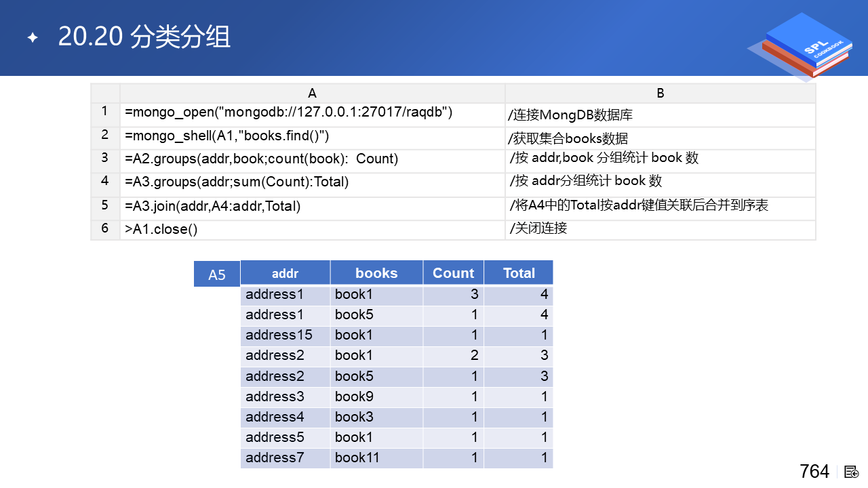
Task: Click the blue A5 result label
Action: [x=217, y=274]
